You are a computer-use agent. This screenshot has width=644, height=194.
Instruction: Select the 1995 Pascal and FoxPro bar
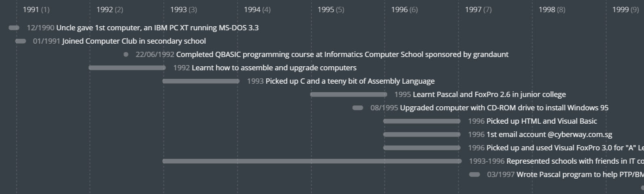[348, 95]
